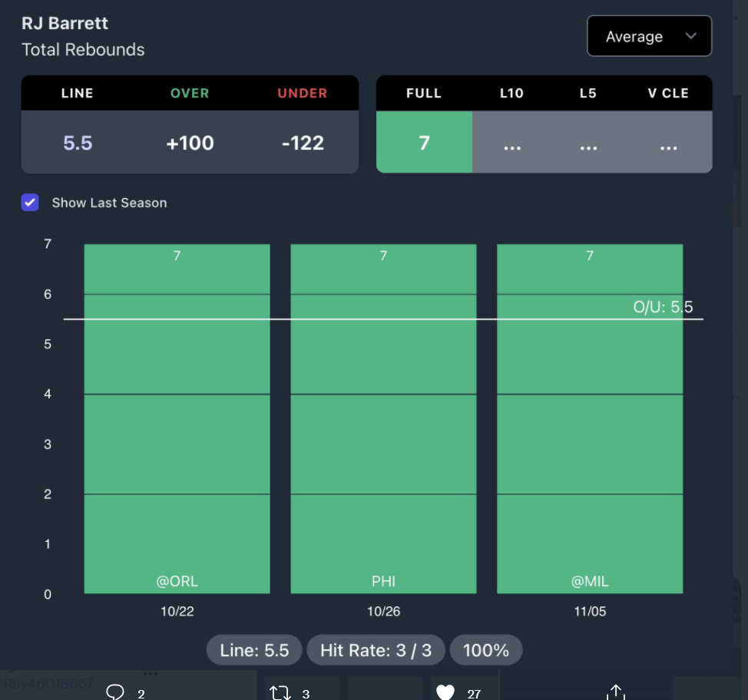
Task: Like the post with heart icon
Action: tap(445, 692)
